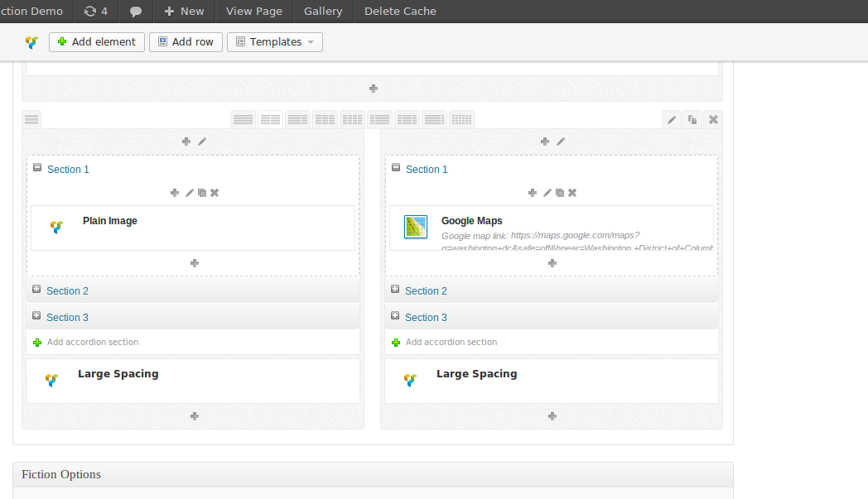Select the right Large Spacing element
Image resolution: width=868 pixels, height=499 pixels.
coord(552,381)
